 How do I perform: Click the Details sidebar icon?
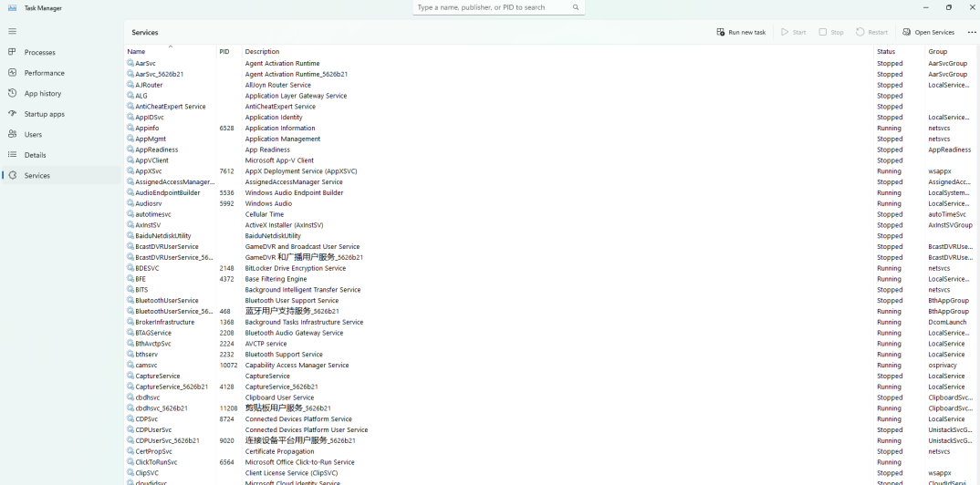pos(12,155)
